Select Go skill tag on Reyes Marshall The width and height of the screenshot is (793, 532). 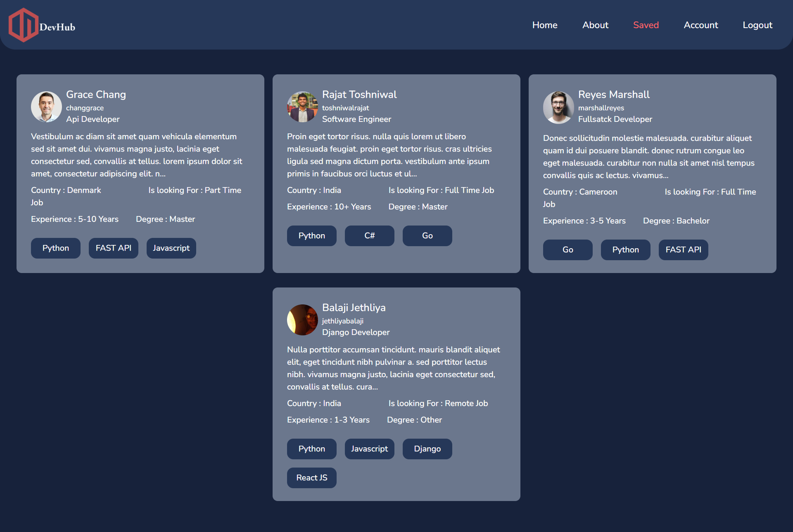(x=567, y=249)
